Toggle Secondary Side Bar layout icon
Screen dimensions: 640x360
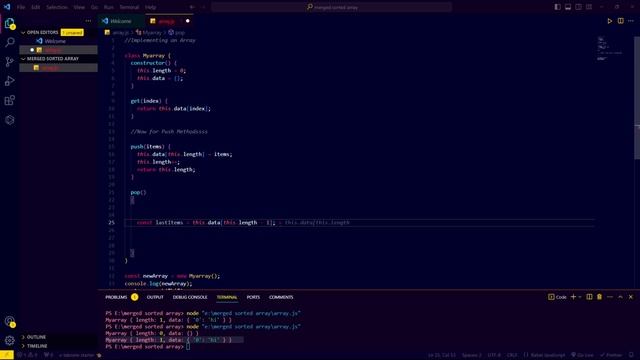coord(578,7)
